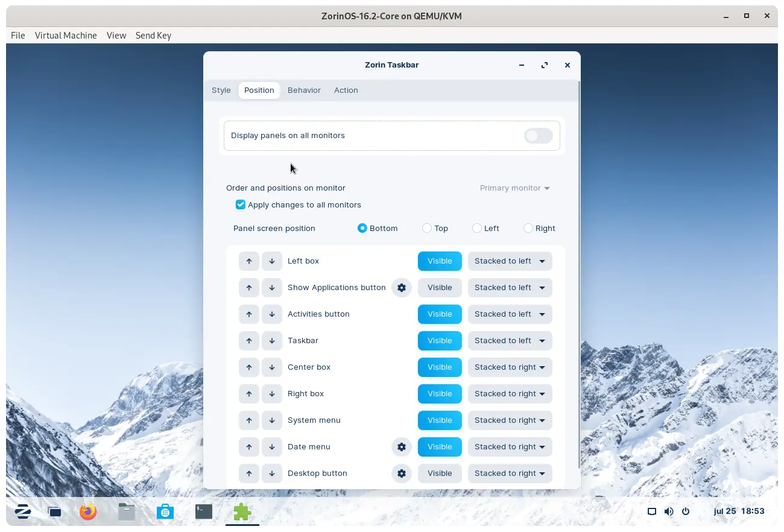Select Top panel screen position
The image size is (784, 532).
[x=427, y=229]
